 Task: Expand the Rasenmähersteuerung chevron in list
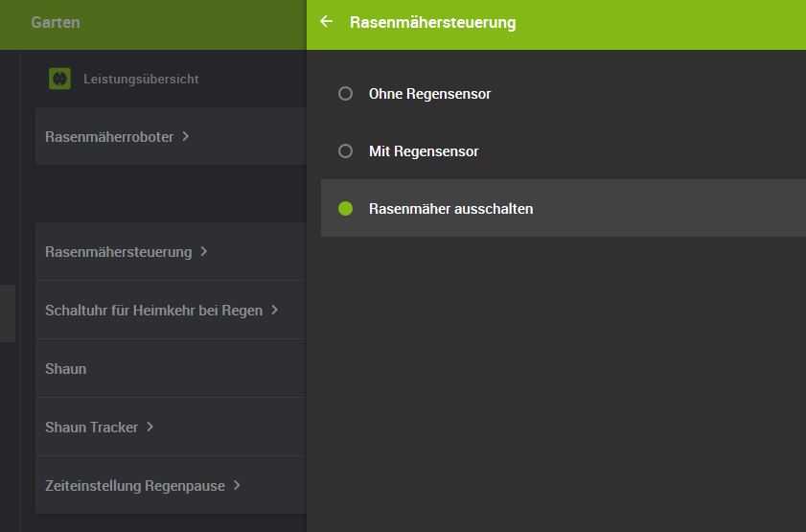[204, 251]
